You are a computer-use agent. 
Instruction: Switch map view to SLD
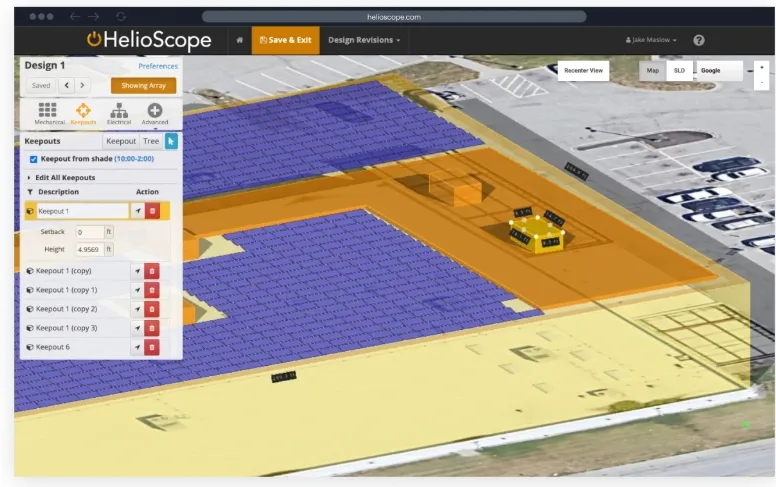(679, 71)
